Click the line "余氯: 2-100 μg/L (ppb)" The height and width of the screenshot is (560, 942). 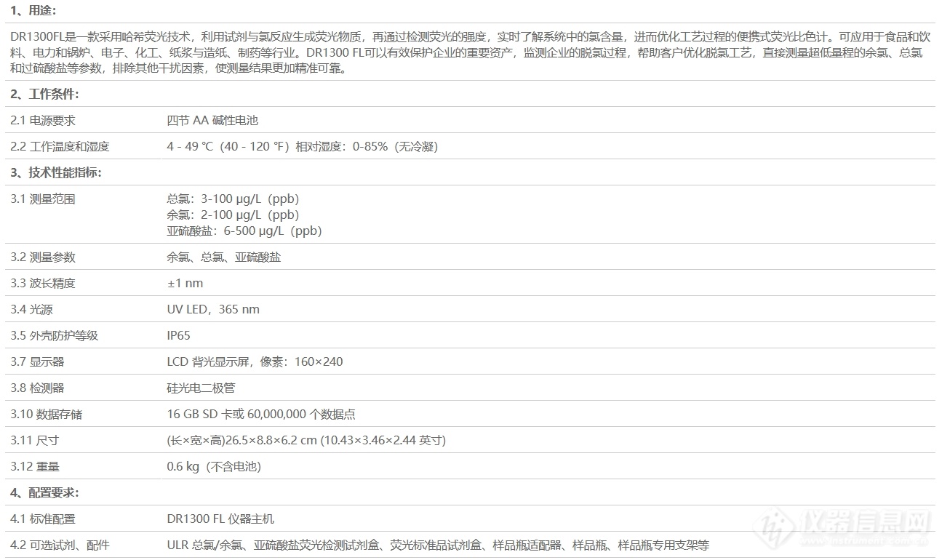pos(233,215)
